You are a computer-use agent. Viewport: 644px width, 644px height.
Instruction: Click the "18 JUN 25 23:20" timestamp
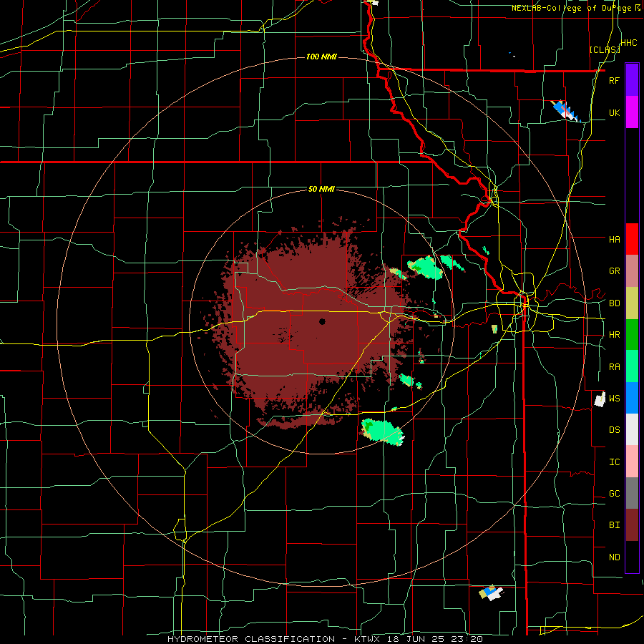point(435,639)
